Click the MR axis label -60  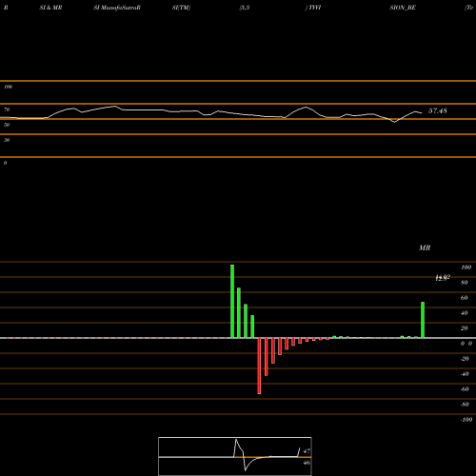(x=465, y=389)
